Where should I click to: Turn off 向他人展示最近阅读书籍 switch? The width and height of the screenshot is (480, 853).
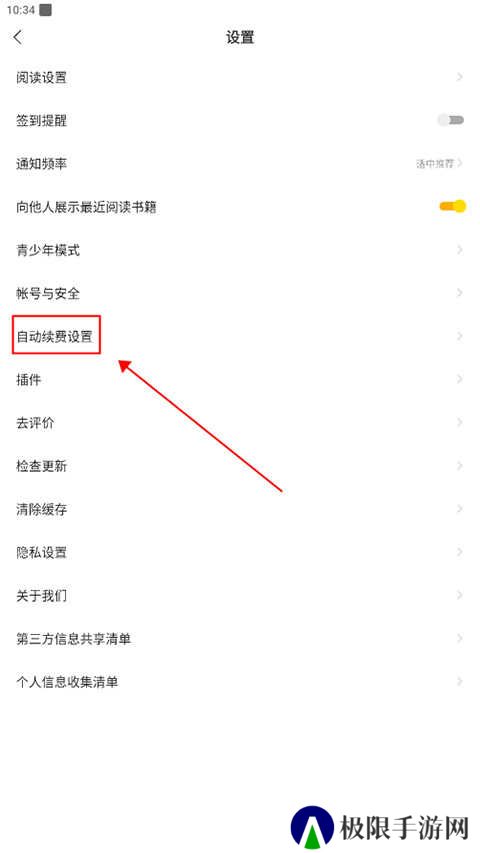coord(453,207)
